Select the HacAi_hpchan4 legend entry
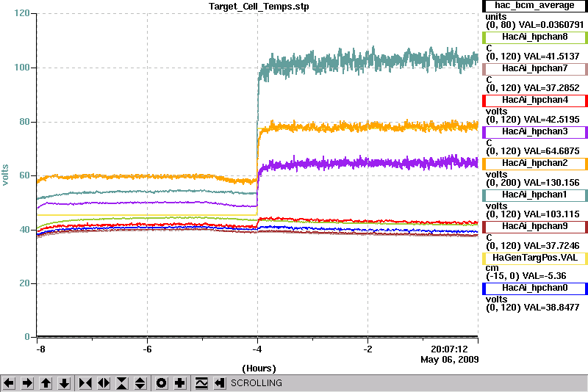 (x=535, y=101)
